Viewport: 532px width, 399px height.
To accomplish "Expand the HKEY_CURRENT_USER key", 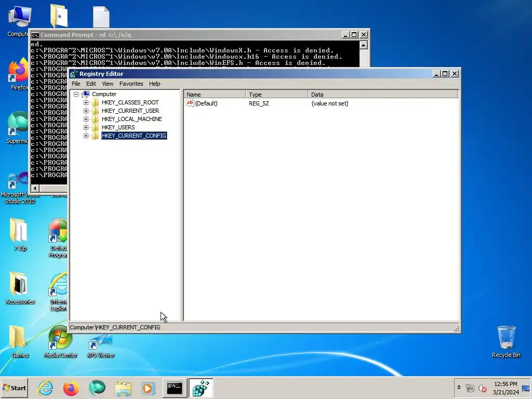I will pos(86,111).
